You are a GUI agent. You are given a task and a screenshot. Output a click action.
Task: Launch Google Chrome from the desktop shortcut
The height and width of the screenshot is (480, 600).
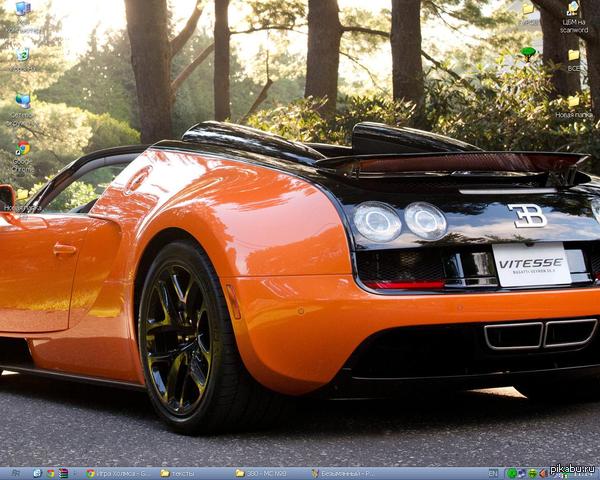click(22, 149)
